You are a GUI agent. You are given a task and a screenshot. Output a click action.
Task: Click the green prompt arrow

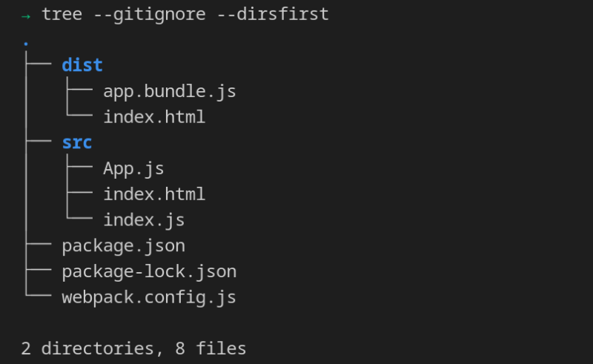[26, 16]
